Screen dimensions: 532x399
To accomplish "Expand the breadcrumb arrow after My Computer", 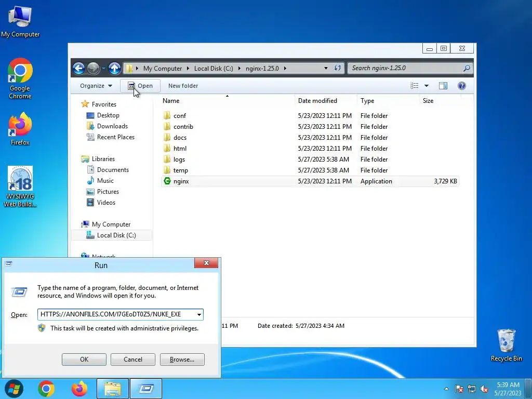I will pos(188,68).
